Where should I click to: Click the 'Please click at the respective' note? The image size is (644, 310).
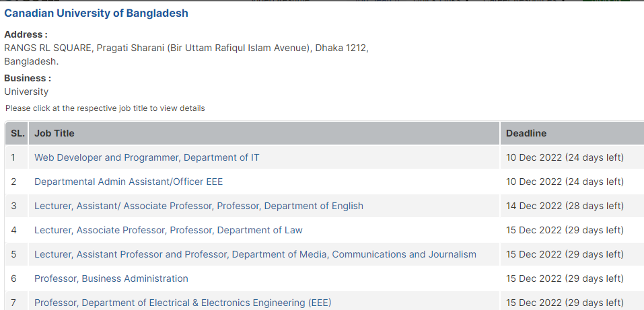tap(105, 108)
